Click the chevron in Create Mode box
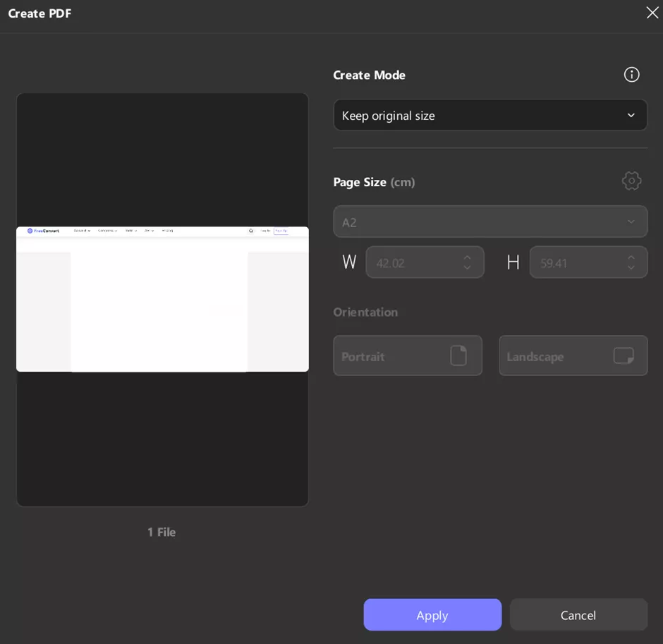663x644 pixels. [x=631, y=116]
